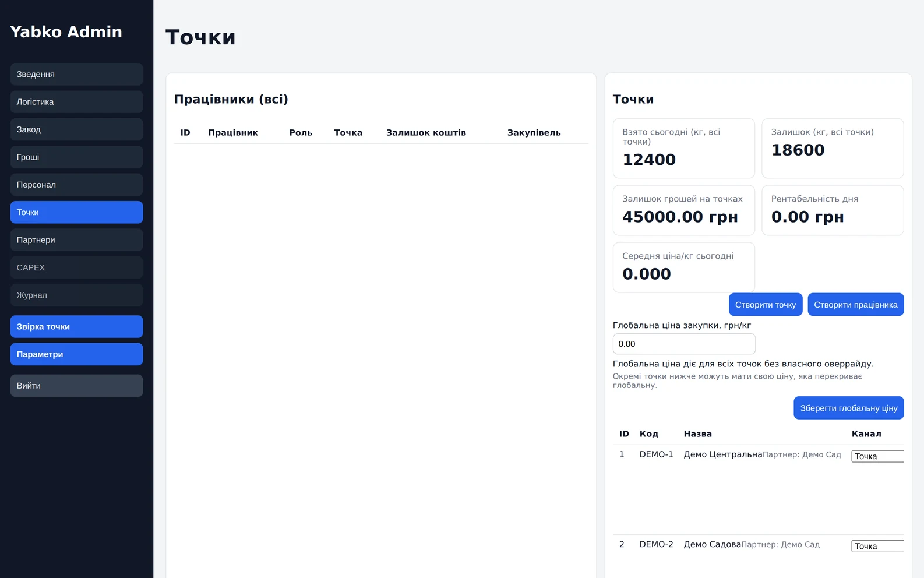Click the Створити точку button
924x578 pixels.
click(x=766, y=305)
